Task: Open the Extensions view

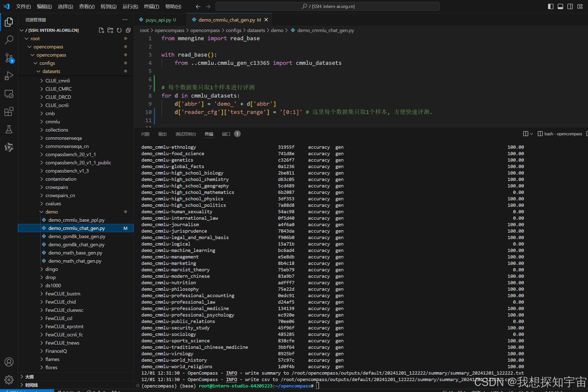Action: [9, 111]
